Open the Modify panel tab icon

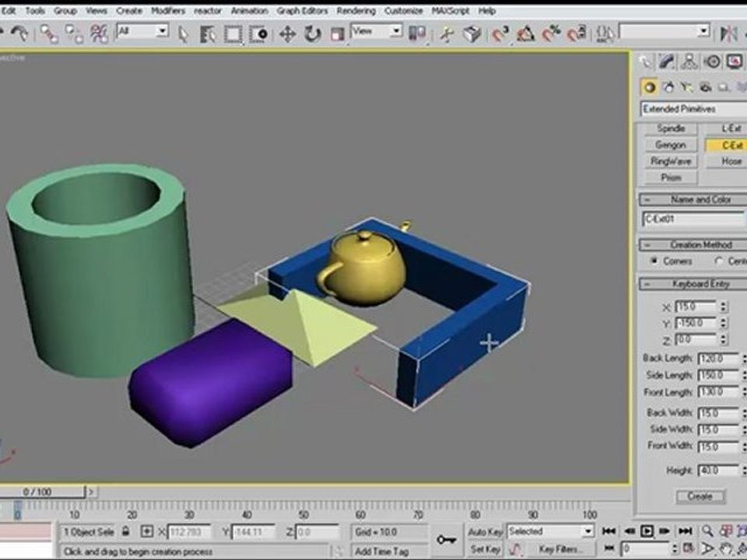[x=668, y=62]
